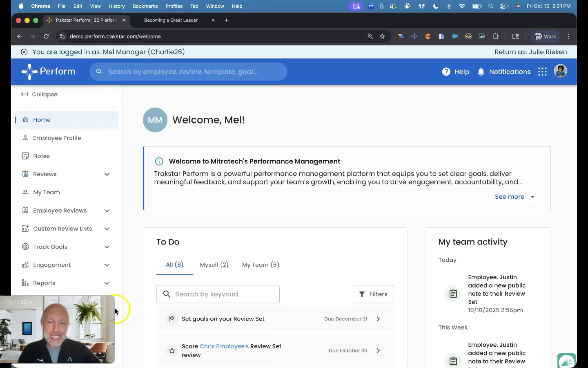588x368 pixels.
Task: Go back in browser history
Action: coord(19,36)
